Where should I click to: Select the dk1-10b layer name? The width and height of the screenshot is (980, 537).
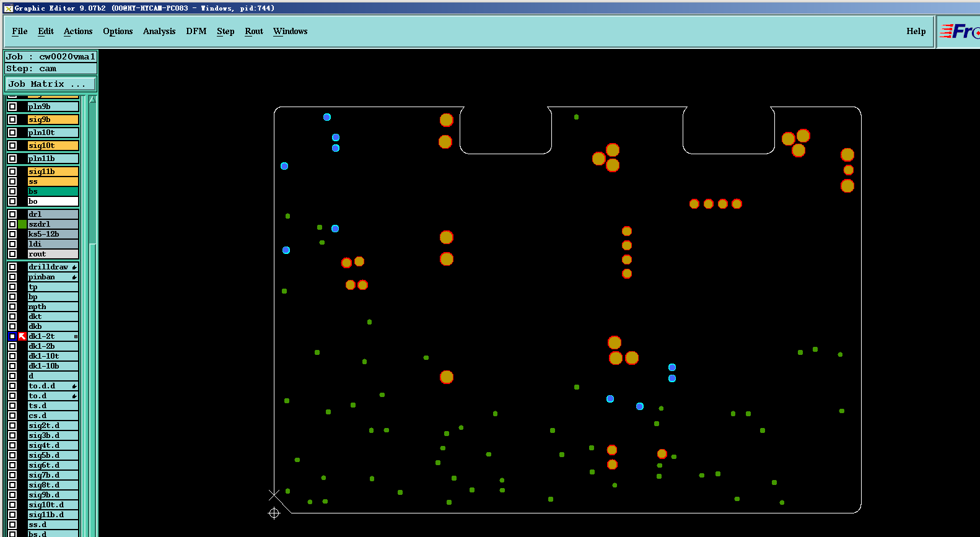pyautogui.click(x=53, y=366)
